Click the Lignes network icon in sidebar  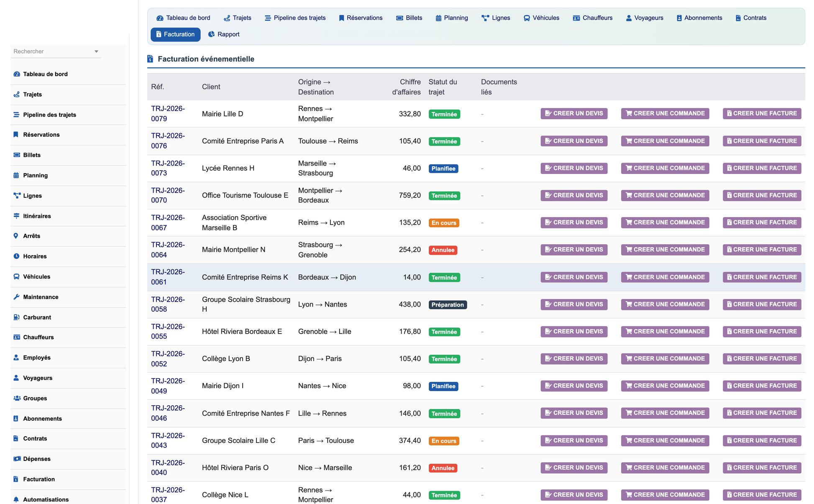point(17,195)
